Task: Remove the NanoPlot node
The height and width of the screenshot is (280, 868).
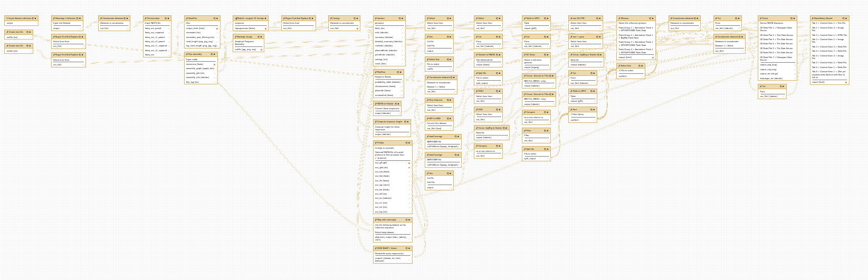Action: (x=217, y=18)
